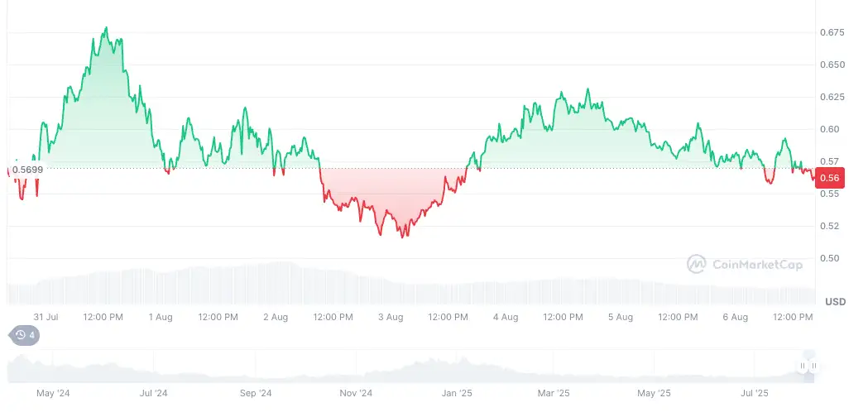Click the 3 Aug x-axis date label

[390, 317]
